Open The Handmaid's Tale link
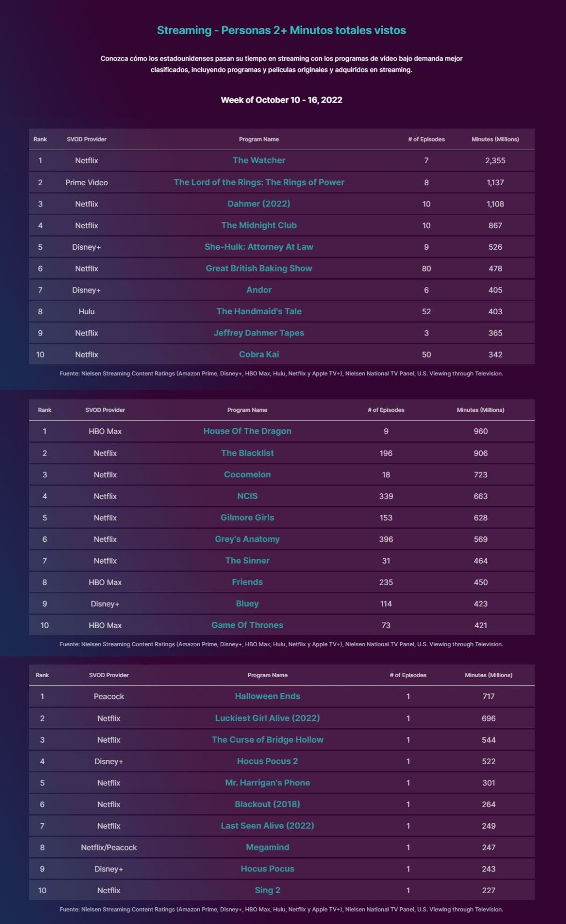The width and height of the screenshot is (566, 924). (x=259, y=311)
